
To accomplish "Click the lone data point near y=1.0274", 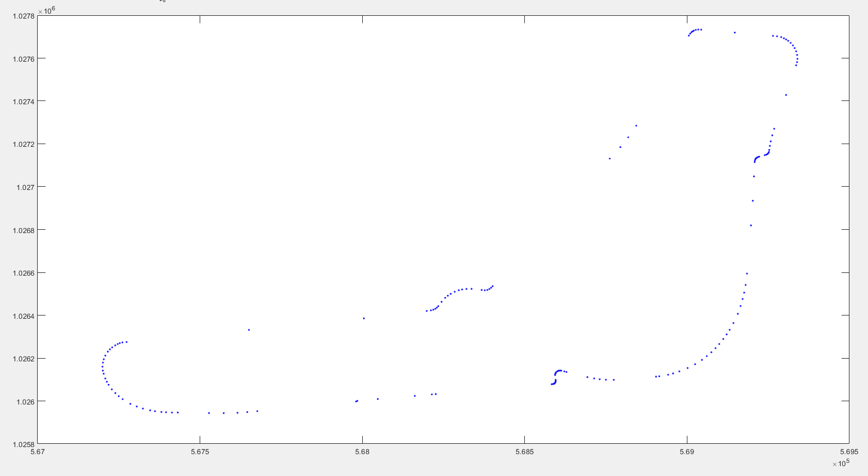I will [x=786, y=95].
